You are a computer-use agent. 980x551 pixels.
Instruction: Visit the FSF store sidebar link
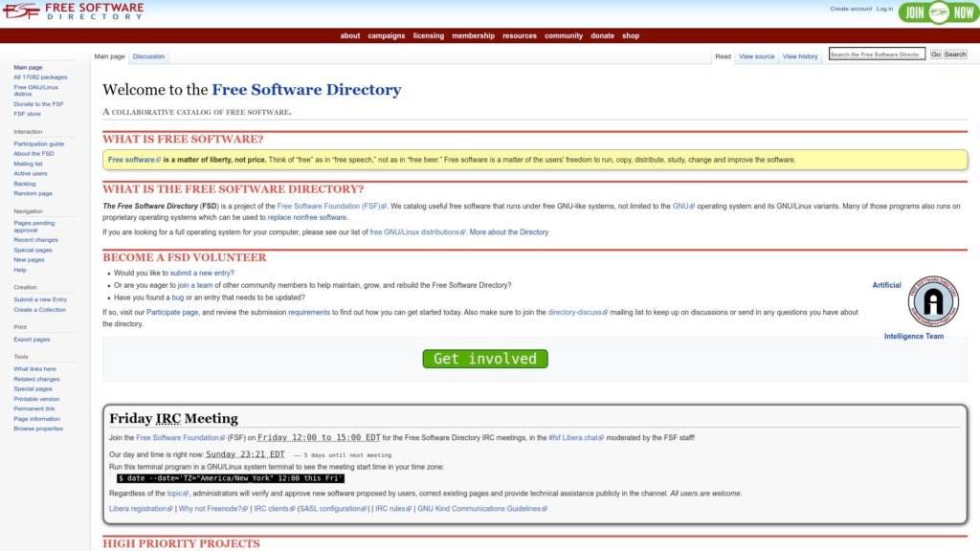[x=27, y=114]
